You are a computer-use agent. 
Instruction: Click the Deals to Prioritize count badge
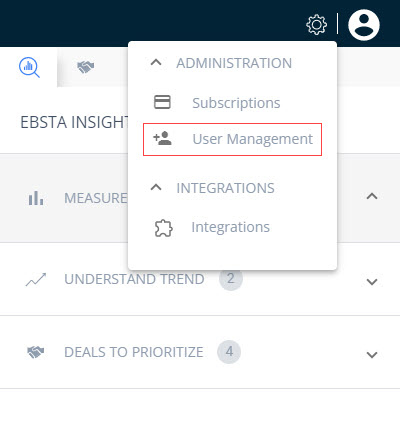coord(229,352)
